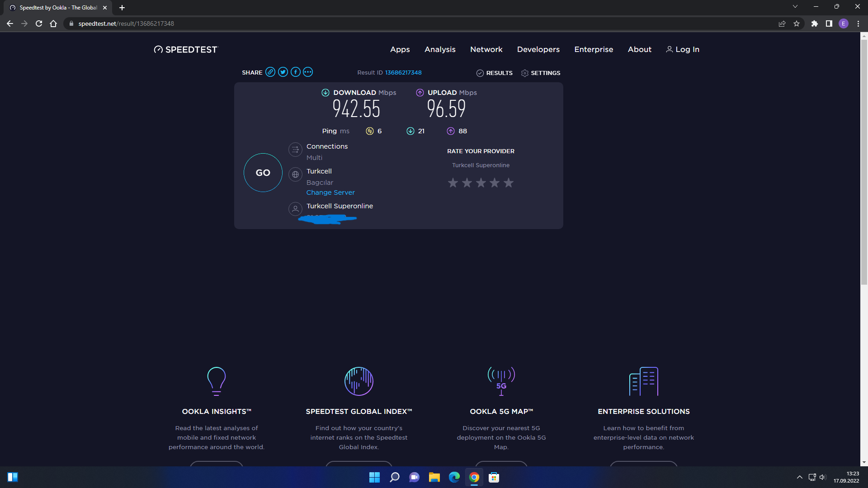Open the Analysis menu item

tap(440, 50)
